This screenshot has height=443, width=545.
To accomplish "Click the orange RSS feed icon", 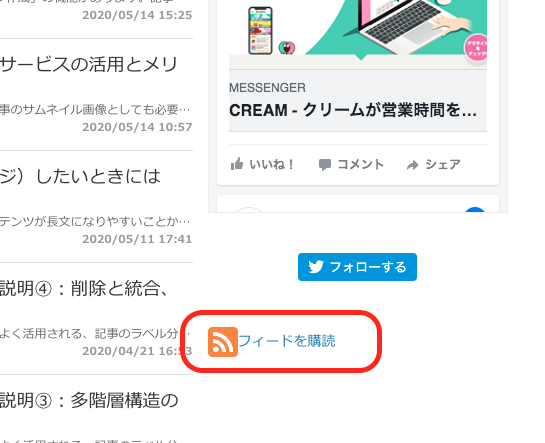I will 223,342.
